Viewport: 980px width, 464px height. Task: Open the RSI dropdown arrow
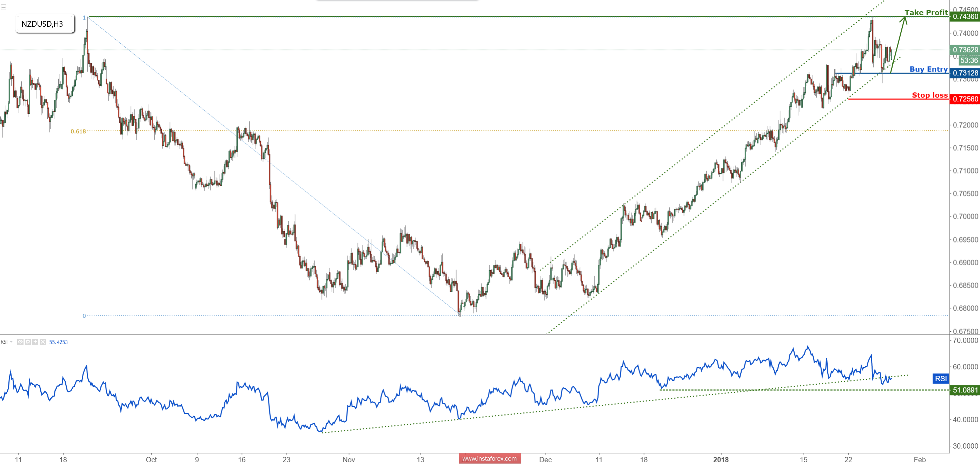tap(12, 342)
